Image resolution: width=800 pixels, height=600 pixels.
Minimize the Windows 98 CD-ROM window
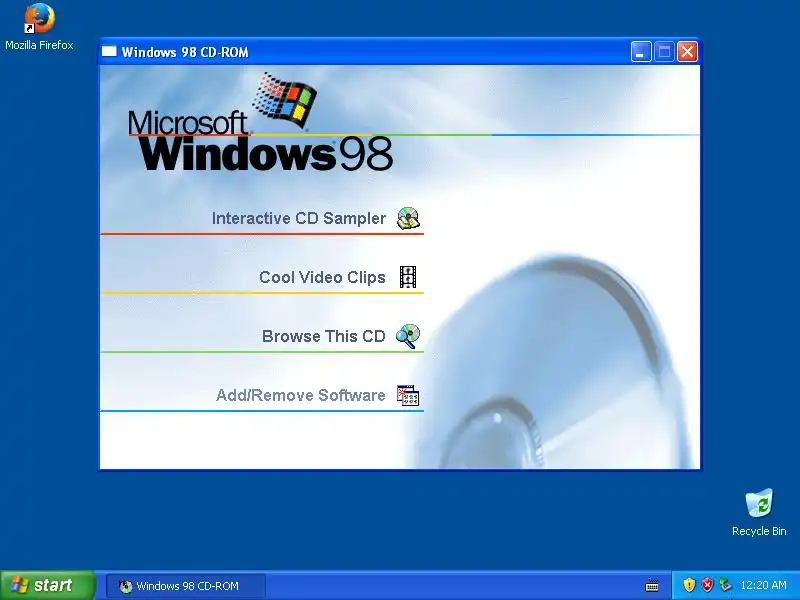(x=641, y=52)
